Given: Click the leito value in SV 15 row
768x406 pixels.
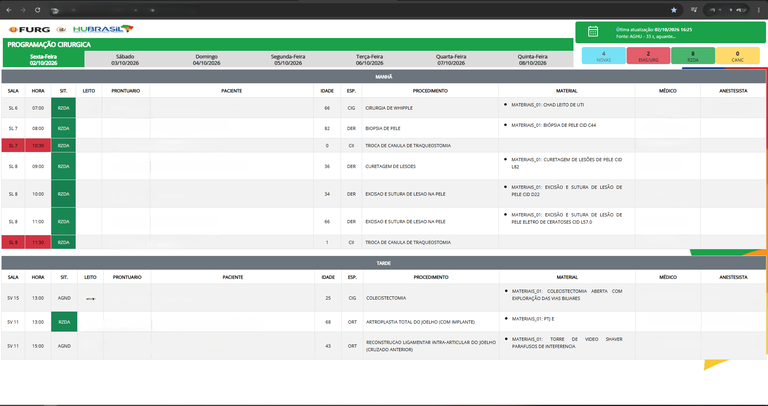Looking at the screenshot, I should (x=90, y=298).
